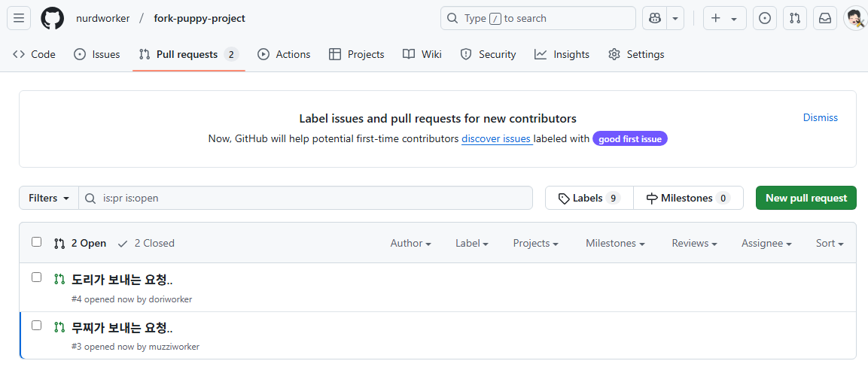Open the fork-puppy-project repository link
The width and height of the screenshot is (868, 370).
[x=199, y=18]
